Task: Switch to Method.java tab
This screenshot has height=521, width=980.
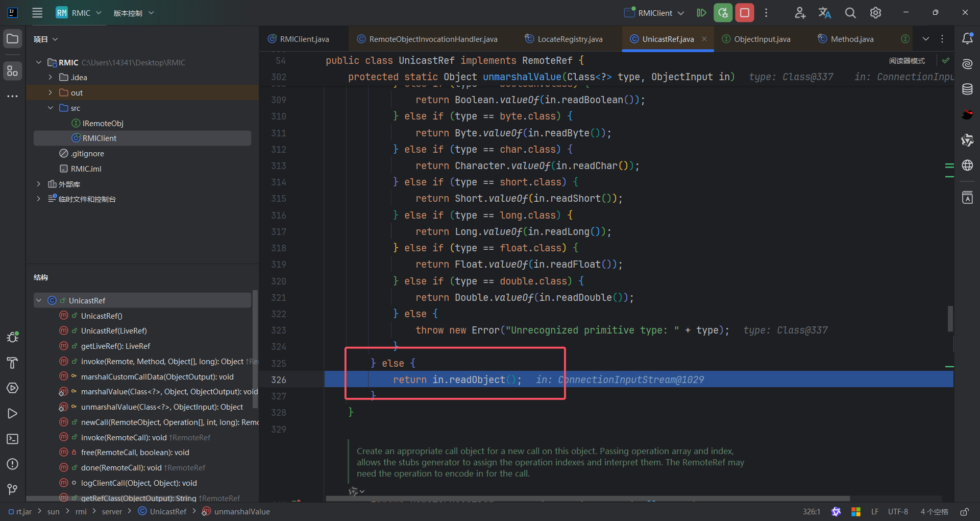Action: click(x=846, y=39)
